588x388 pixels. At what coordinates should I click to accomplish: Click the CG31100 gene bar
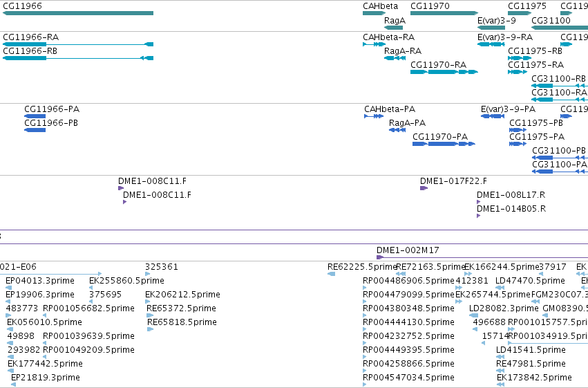pos(560,28)
